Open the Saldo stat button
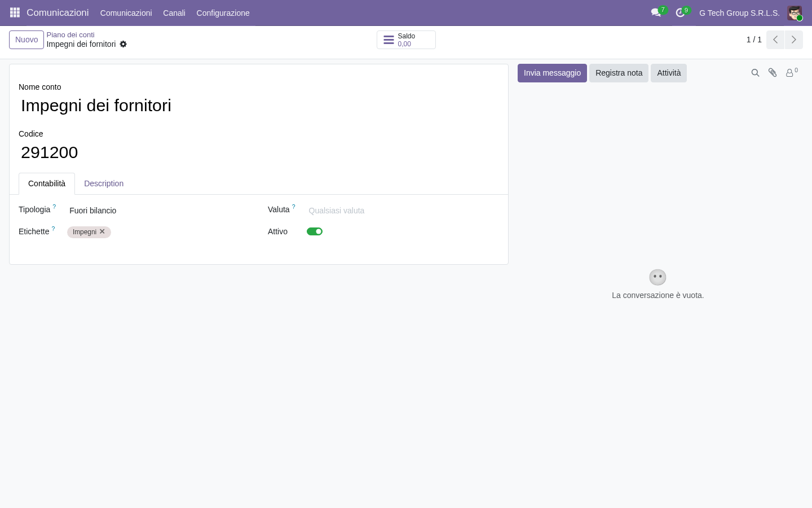The image size is (812, 508). point(406,40)
